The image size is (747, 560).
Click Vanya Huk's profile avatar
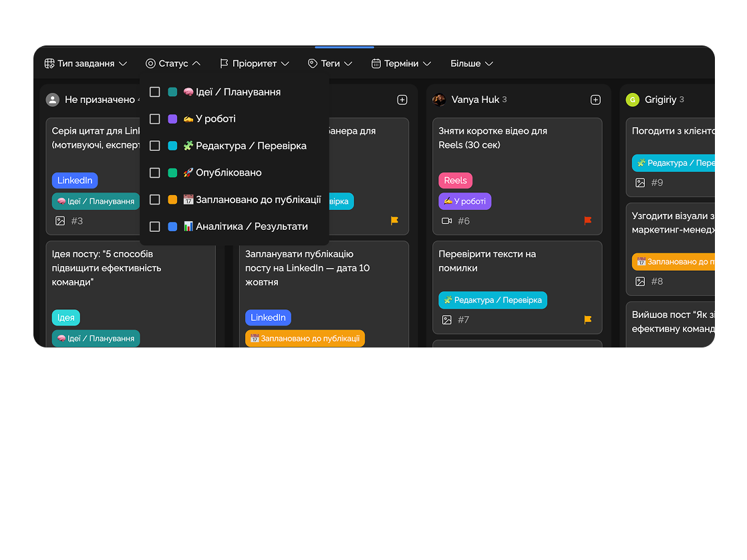tap(439, 100)
